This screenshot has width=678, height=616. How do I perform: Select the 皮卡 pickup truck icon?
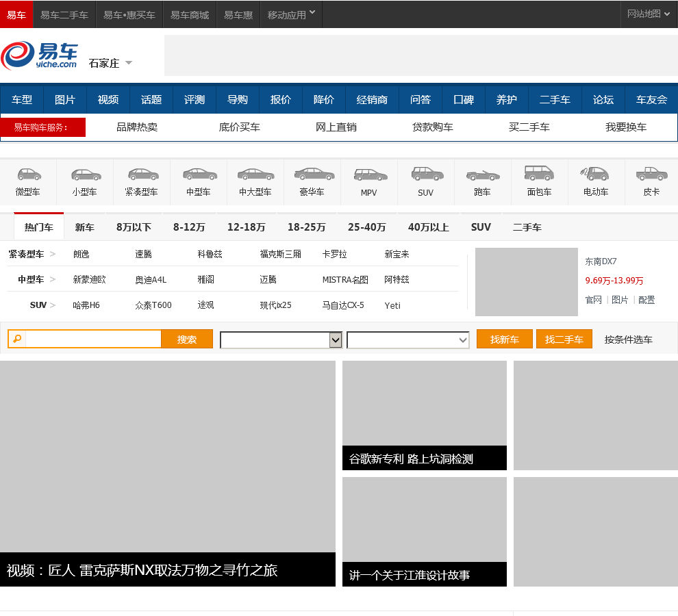coord(651,174)
